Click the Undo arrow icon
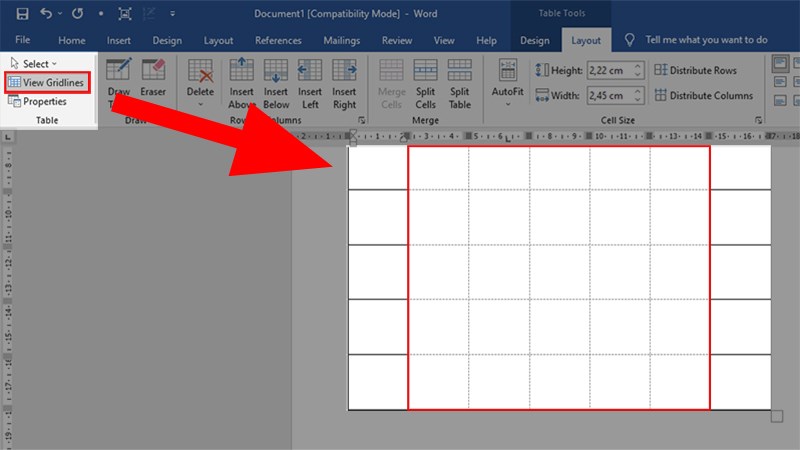Image resolution: width=800 pixels, height=450 pixels. click(46, 13)
